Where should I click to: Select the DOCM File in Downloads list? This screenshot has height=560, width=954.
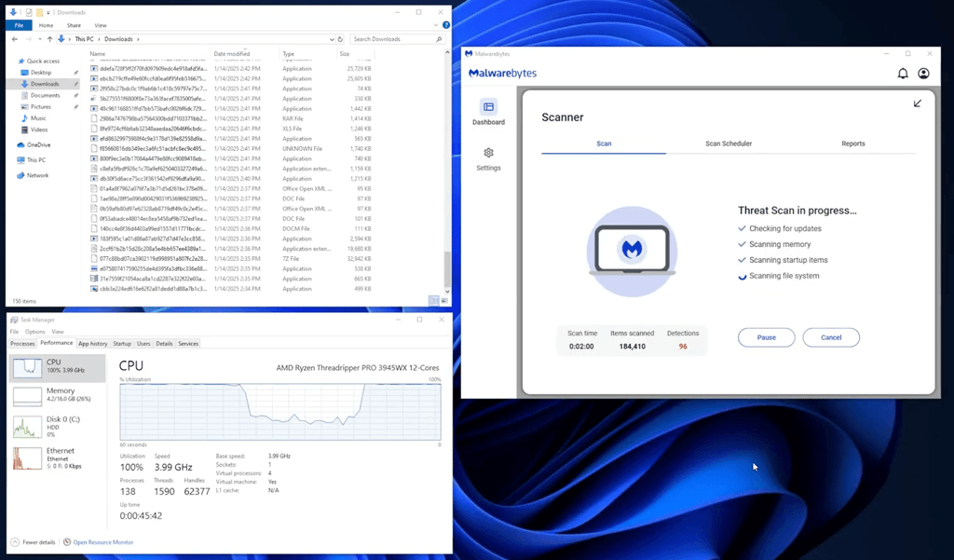click(231, 229)
